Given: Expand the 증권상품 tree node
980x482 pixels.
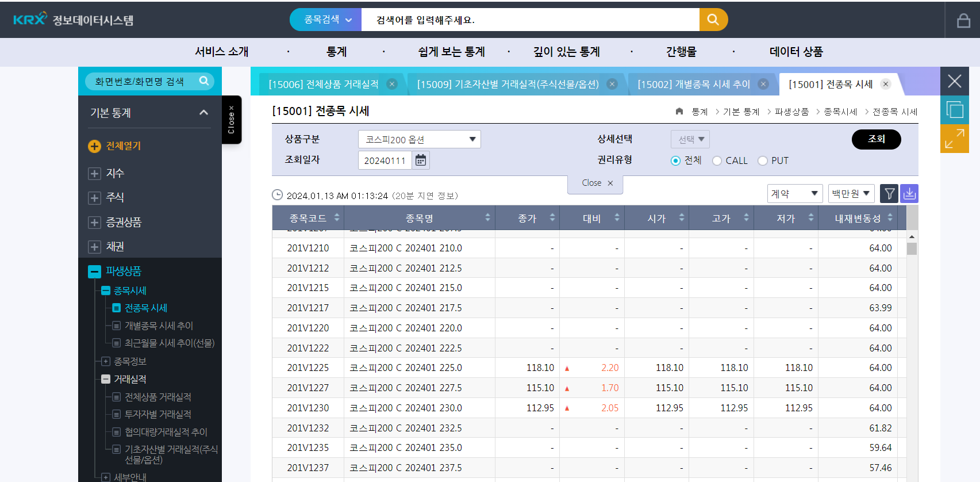Looking at the screenshot, I should coord(95,222).
